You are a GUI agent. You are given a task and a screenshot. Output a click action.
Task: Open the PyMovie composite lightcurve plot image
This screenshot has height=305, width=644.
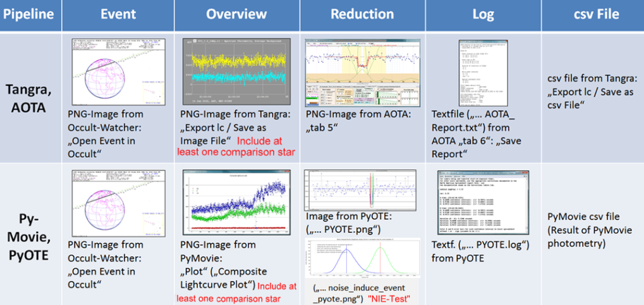pos(236,202)
